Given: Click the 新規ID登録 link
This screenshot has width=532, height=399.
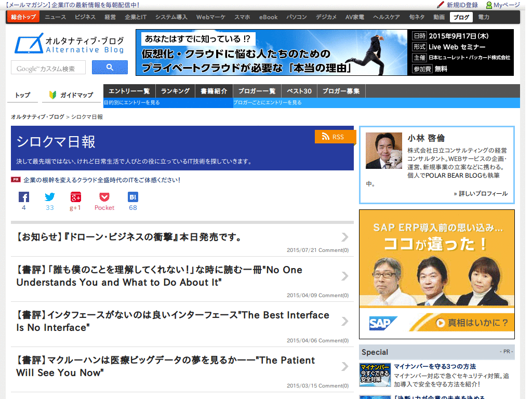Looking at the screenshot, I should coord(458,5).
